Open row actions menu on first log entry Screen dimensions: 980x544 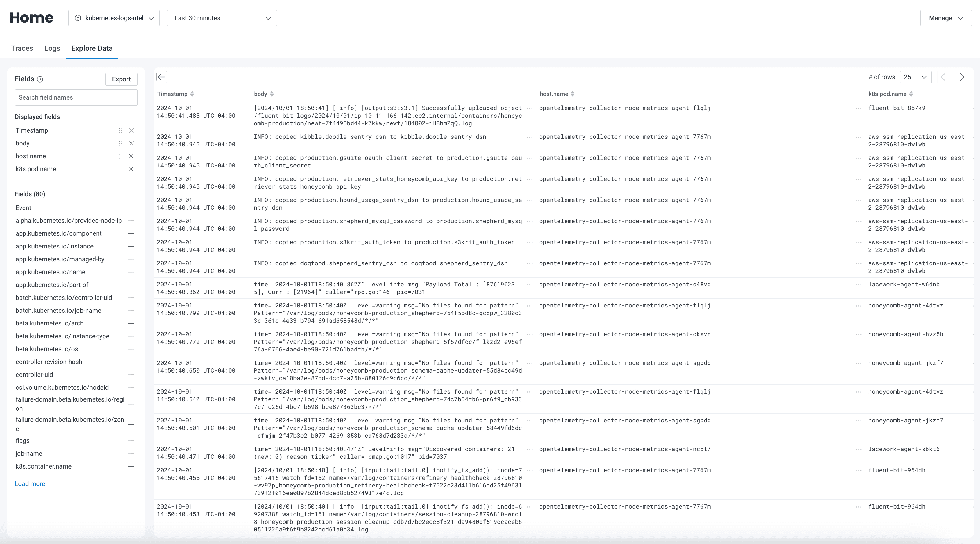point(529,108)
